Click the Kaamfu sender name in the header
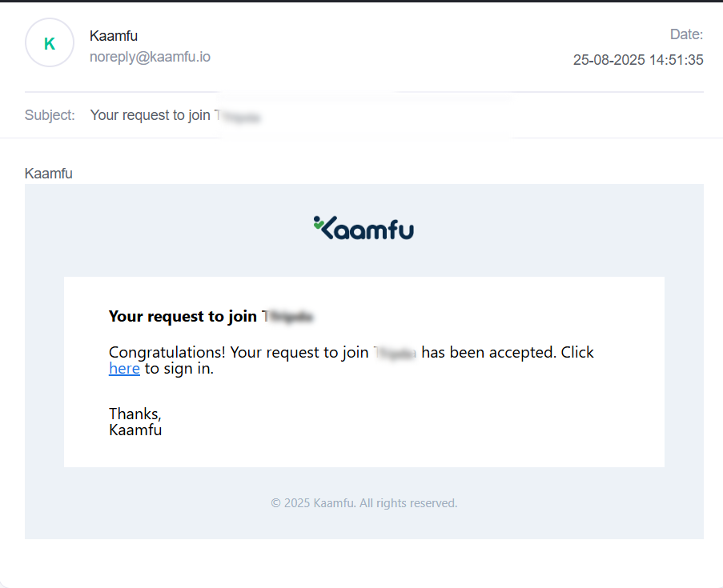This screenshot has height=588, width=723. pos(114,36)
